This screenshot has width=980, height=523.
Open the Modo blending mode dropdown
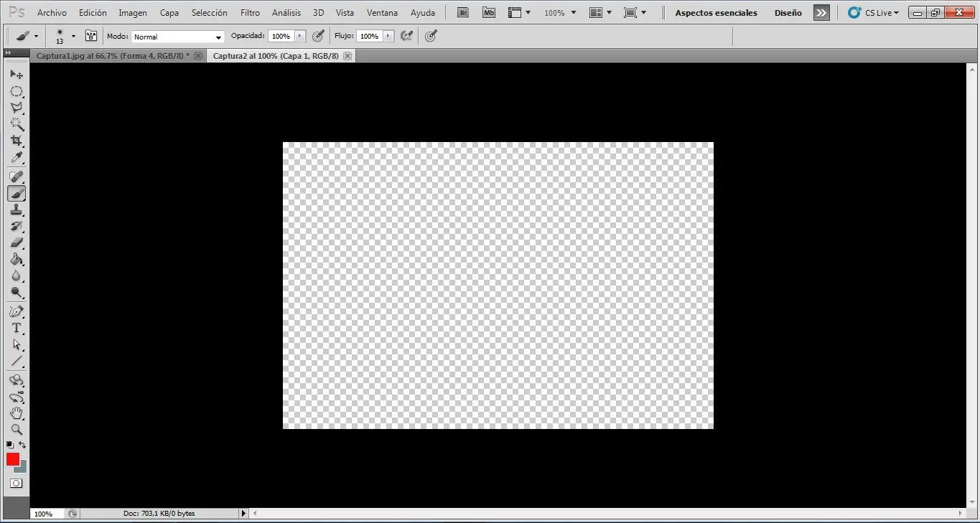coord(178,37)
